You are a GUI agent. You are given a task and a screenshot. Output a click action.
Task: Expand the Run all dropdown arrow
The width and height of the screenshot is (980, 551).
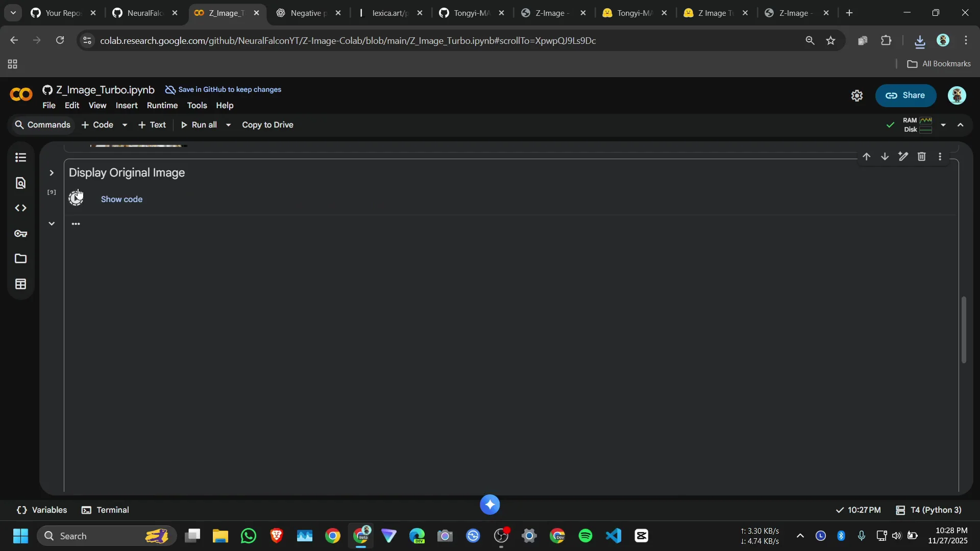point(228,124)
